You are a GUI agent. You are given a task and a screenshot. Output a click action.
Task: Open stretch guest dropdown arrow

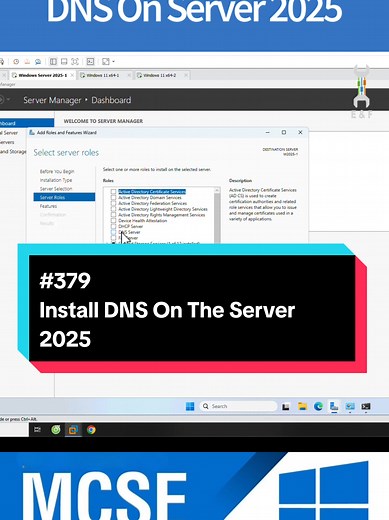coord(113,62)
